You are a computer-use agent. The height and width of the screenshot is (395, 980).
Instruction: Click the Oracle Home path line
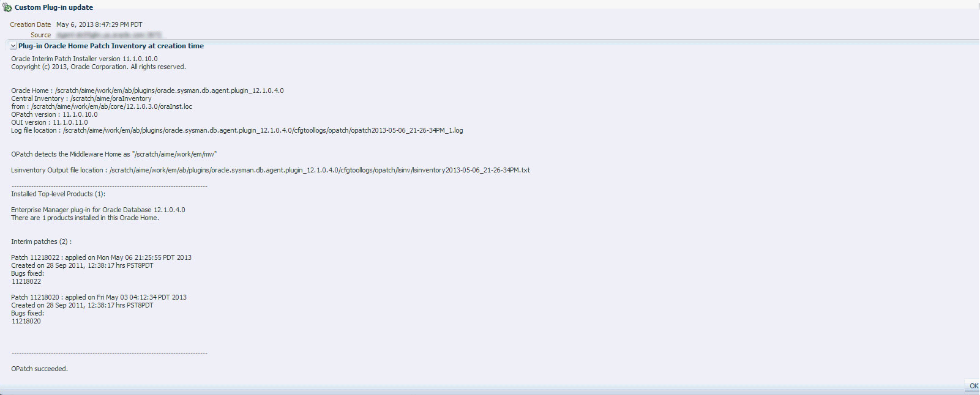(148, 90)
